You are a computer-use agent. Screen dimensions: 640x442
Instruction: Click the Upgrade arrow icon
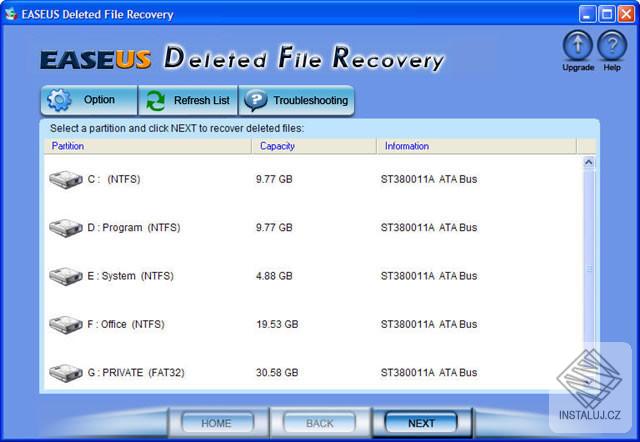click(x=578, y=46)
